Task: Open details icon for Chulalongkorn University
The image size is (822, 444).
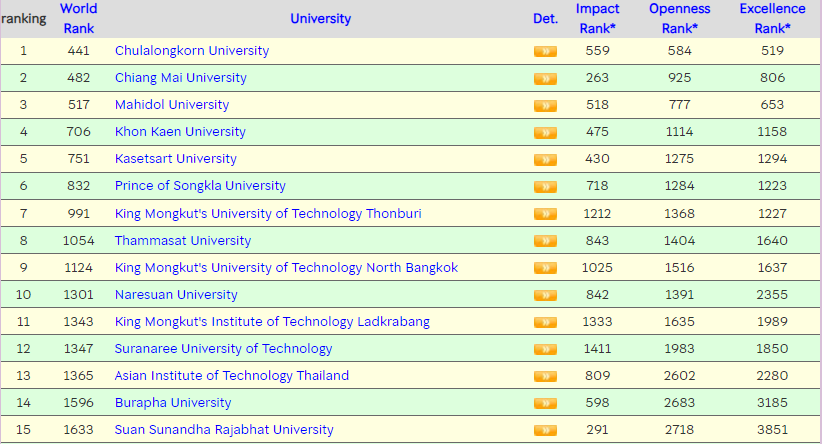Action: tap(545, 51)
